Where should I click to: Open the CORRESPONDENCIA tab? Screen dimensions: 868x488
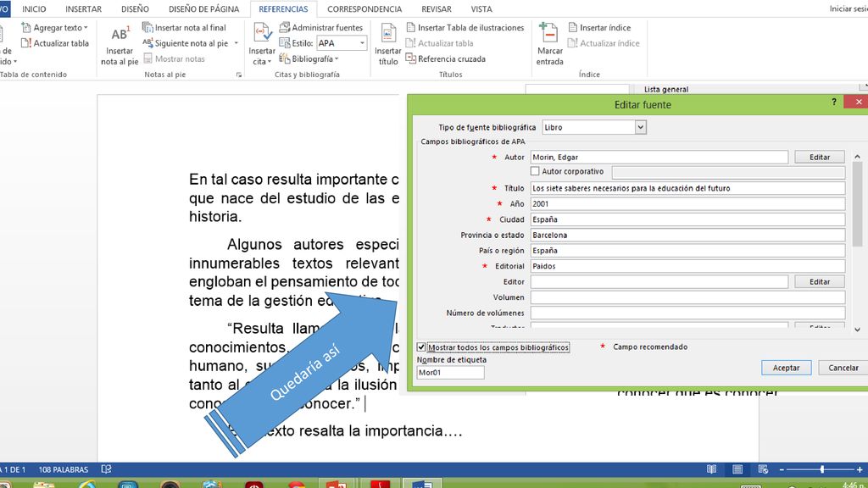click(364, 8)
